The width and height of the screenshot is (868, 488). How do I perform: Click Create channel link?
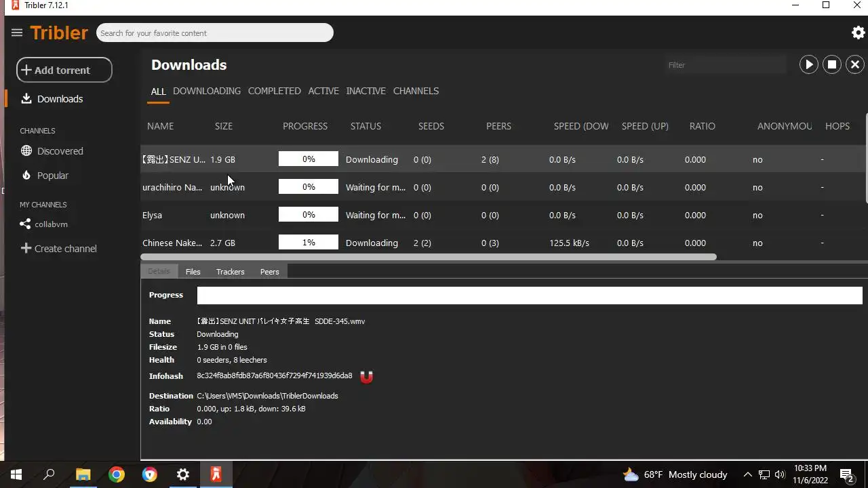(66, 249)
